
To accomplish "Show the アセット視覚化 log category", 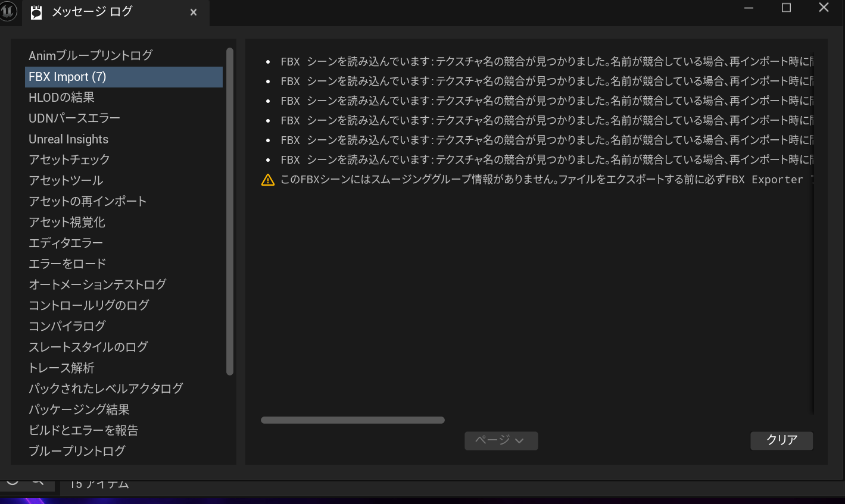I will [x=124, y=223].
